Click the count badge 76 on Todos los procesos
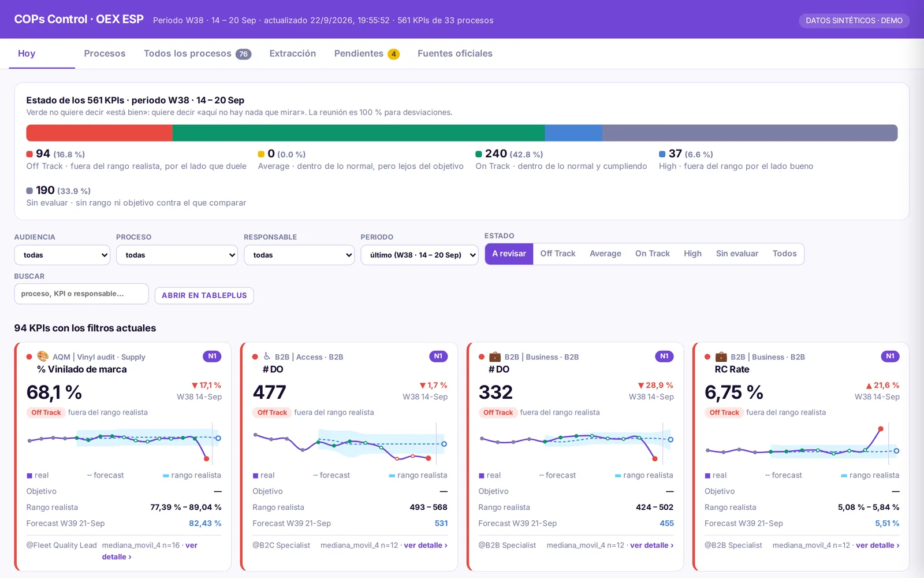 [x=243, y=54]
